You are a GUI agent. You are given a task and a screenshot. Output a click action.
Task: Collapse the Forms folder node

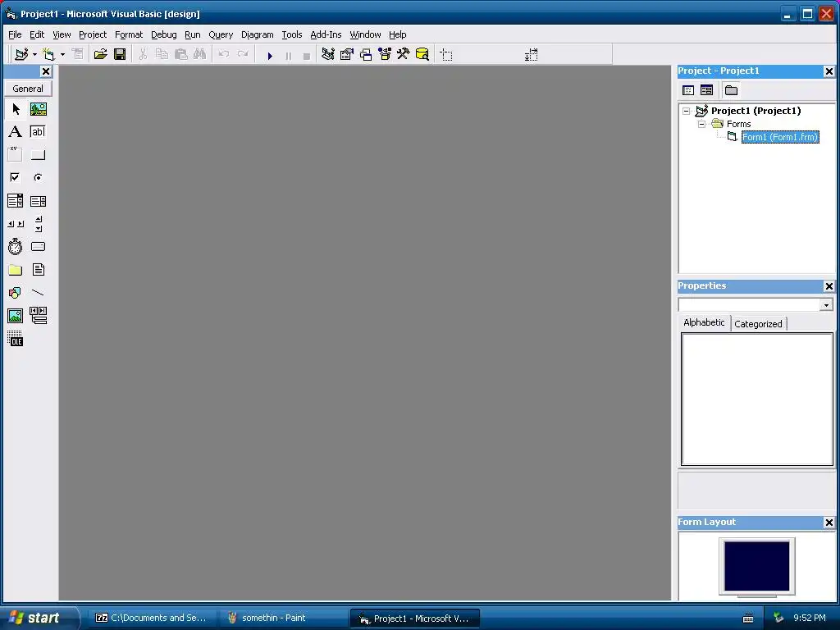click(702, 124)
